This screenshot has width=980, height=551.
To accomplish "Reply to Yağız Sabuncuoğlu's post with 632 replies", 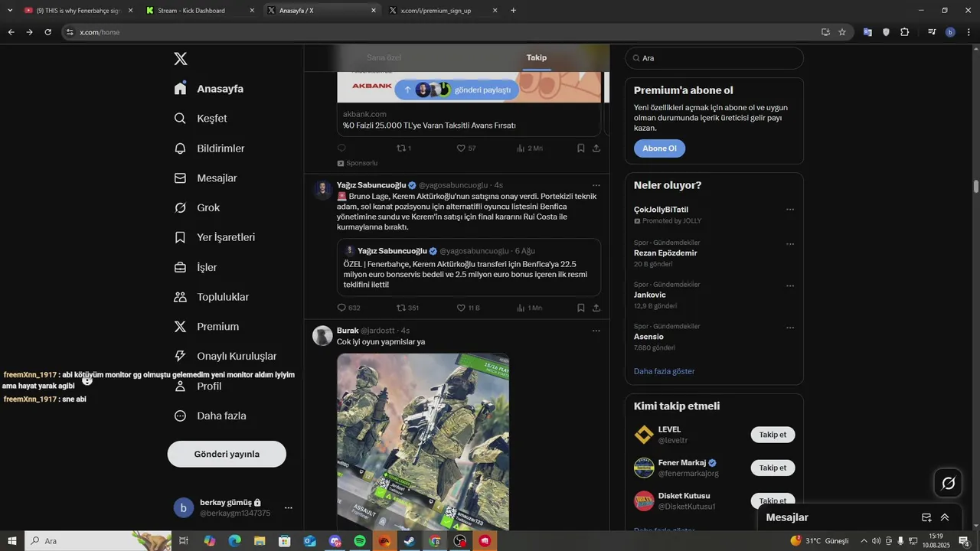I will (348, 308).
